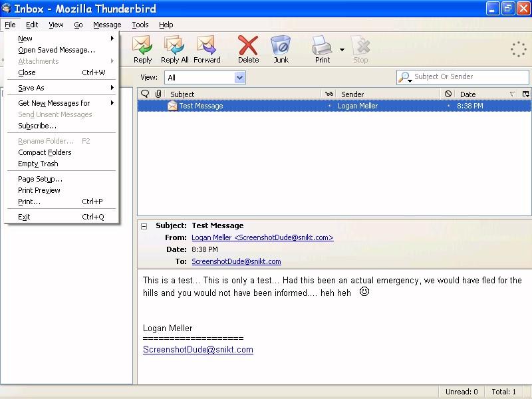Open the Help menu
This screenshot has width=532, height=399.
tap(166, 25)
